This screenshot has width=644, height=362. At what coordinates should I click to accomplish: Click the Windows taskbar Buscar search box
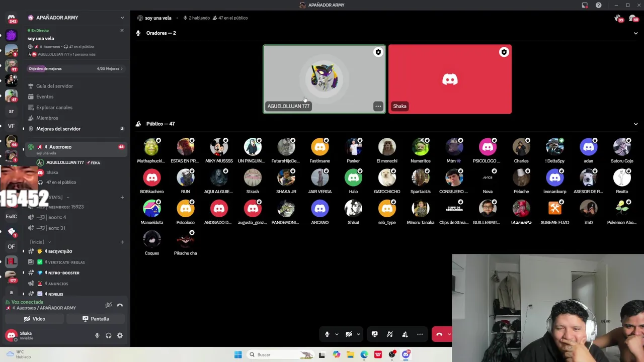tap(280, 355)
